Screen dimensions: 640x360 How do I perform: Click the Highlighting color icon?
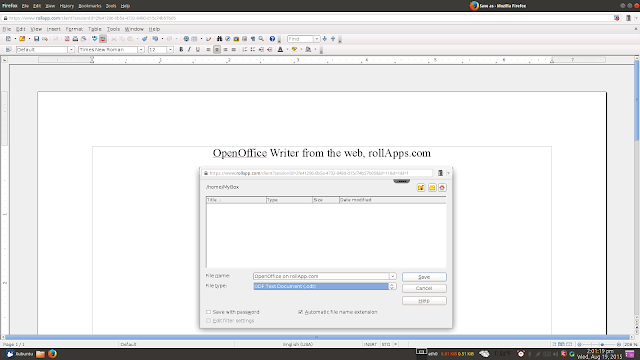click(294, 49)
